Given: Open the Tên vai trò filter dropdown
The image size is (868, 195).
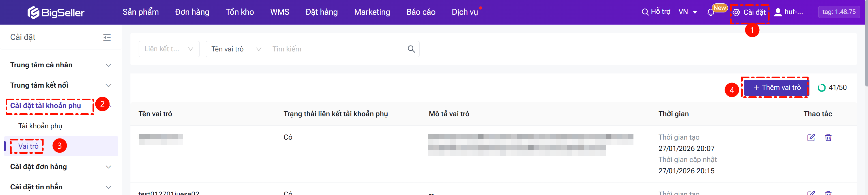Looking at the screenshot, I should tap(236, 49).
